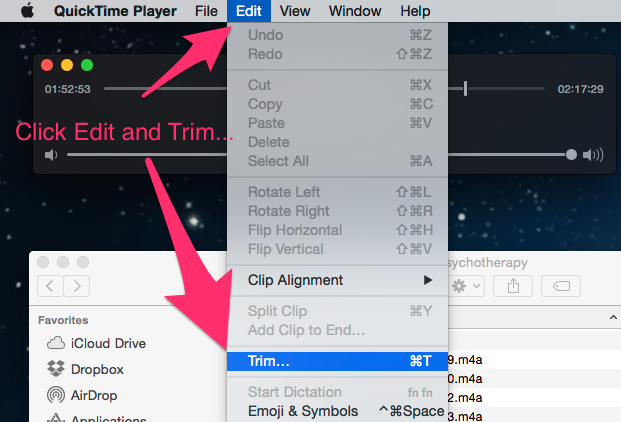
Task: Click the Copy menu entry
Action: [x=337, y=104]
